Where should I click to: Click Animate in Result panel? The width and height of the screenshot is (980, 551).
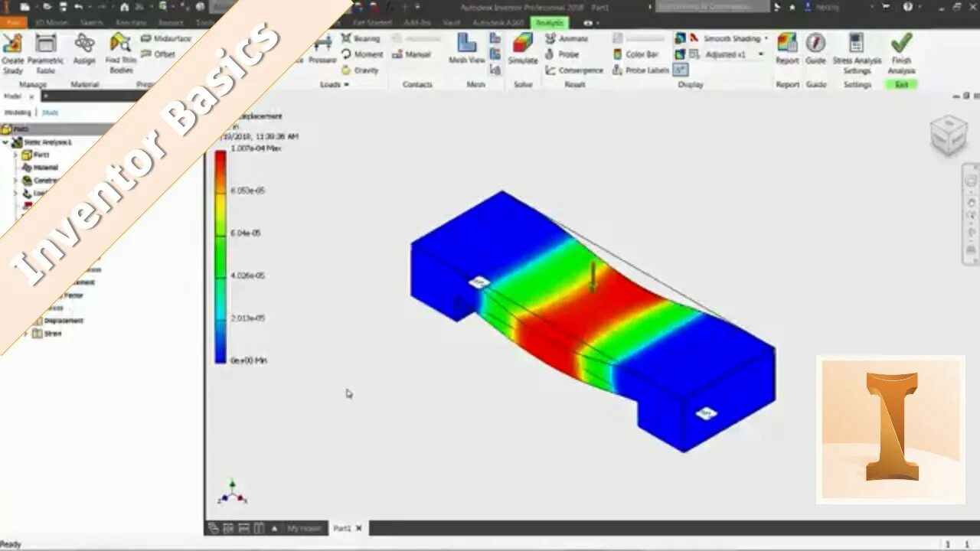click(x=567, y=38)
